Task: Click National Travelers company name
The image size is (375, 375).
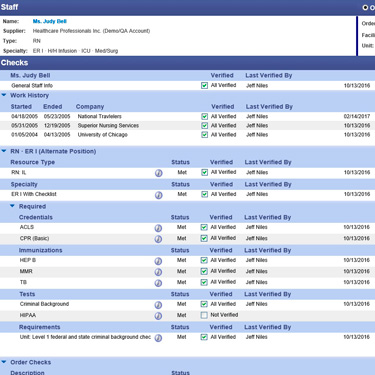Action: 100,116
